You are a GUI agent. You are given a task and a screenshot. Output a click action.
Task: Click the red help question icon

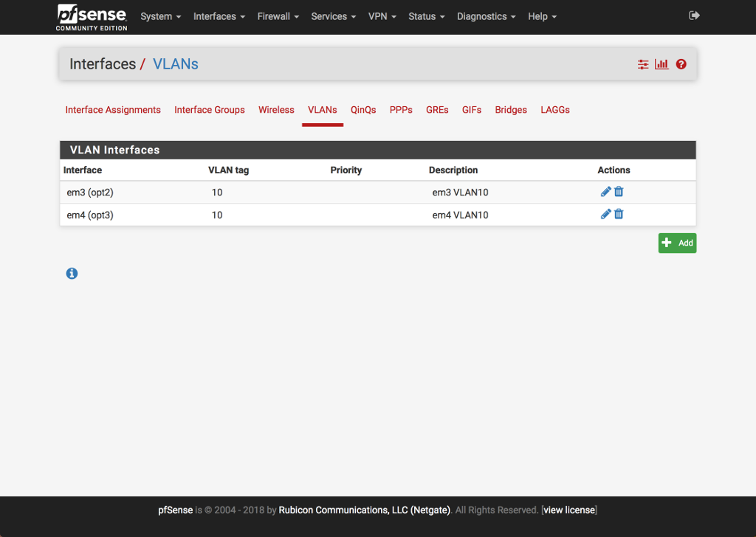click(x=681, y=64)
